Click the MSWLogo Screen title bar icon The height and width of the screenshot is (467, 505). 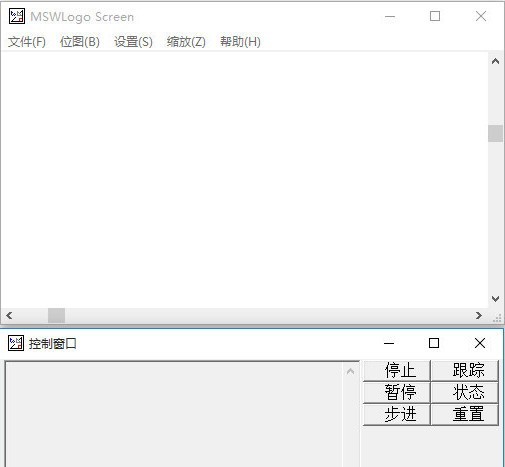pyautogui.click(x=17, y=16)
